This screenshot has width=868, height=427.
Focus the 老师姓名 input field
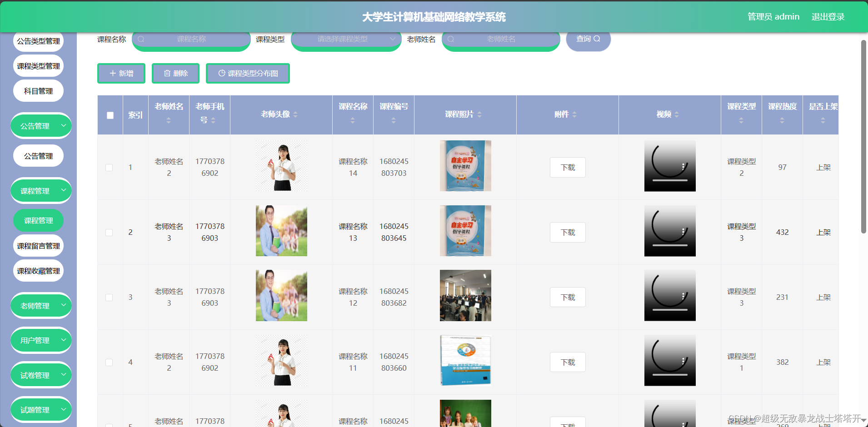tap(501, 39)
